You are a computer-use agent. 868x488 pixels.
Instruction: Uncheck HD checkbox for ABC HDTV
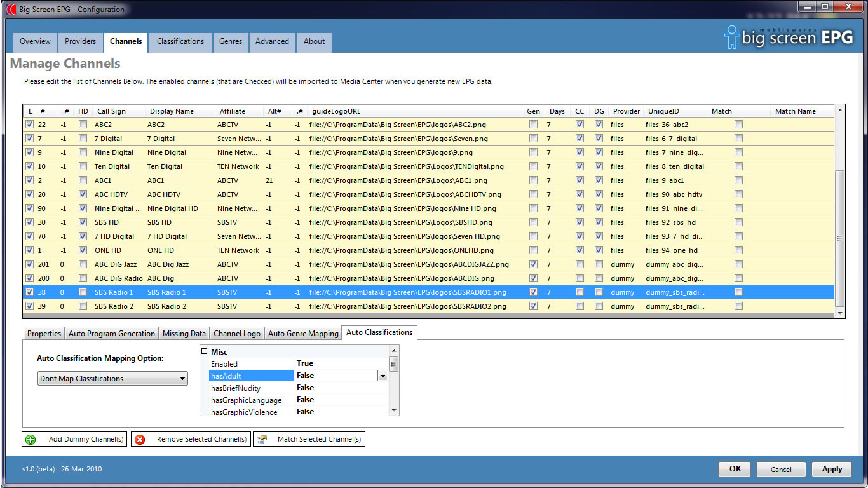point(83,194)
